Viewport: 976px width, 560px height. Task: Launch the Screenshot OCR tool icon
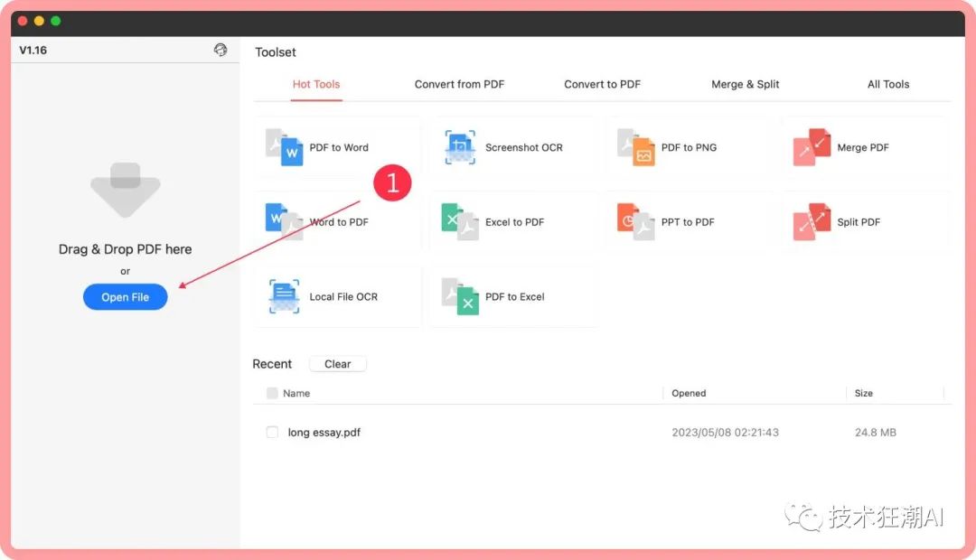(460, 147)
